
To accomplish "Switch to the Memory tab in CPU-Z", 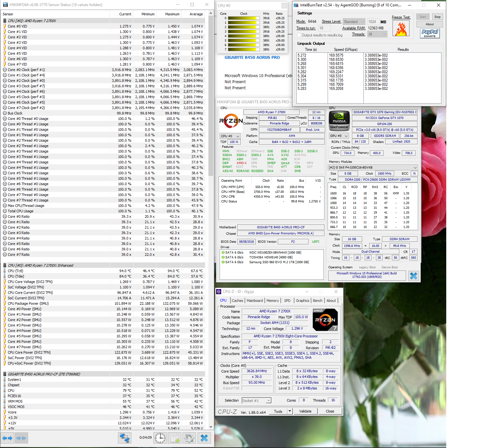I will (273, 301).
